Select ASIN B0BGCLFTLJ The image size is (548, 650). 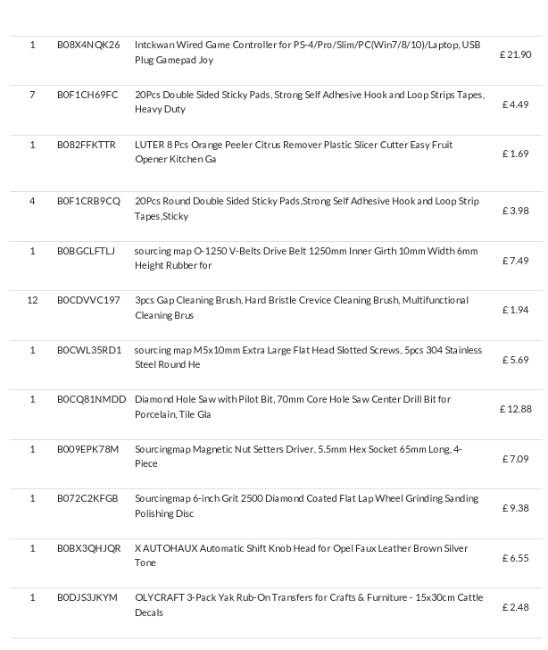86,251
